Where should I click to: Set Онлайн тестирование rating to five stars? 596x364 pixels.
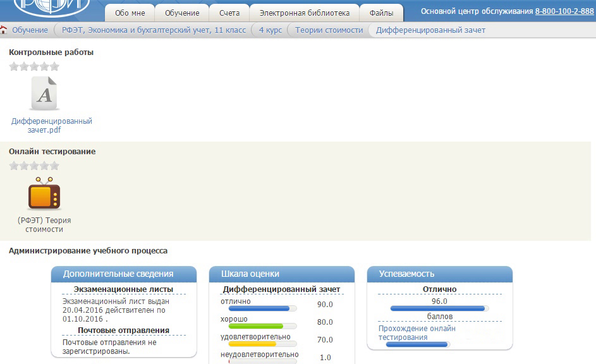54,166
